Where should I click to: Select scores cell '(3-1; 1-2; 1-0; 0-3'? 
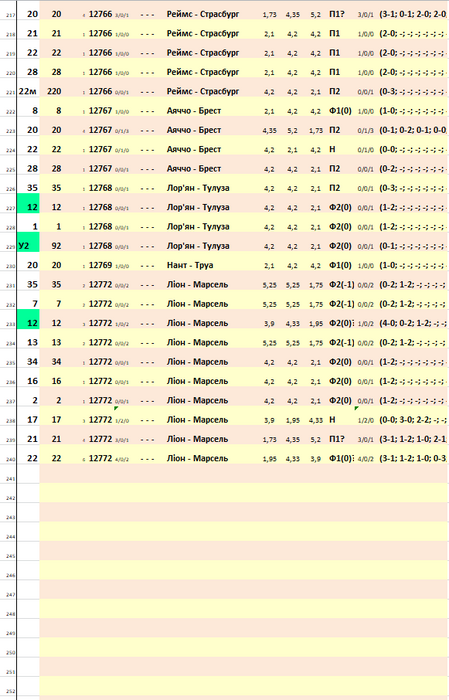[413, 458]
